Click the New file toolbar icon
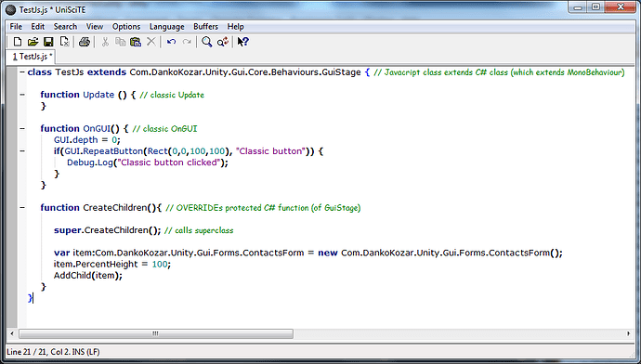This screenshot has width=641, height=364. click(x=18, y=42)
